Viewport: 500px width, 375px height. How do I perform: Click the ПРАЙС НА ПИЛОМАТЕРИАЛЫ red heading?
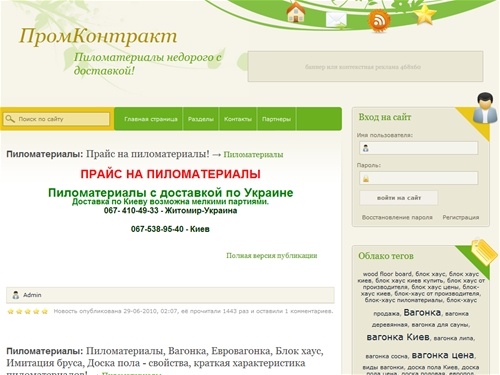tap(170, 174)
